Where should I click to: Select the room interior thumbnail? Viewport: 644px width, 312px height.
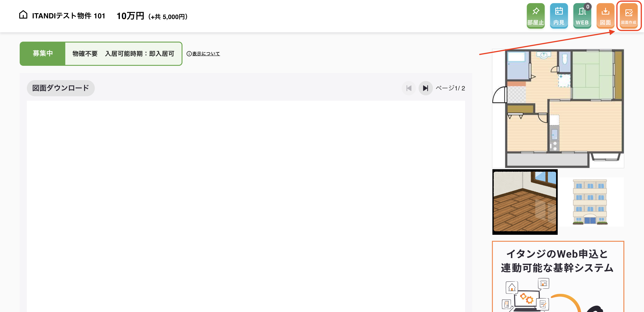click(x=525, y=202)
